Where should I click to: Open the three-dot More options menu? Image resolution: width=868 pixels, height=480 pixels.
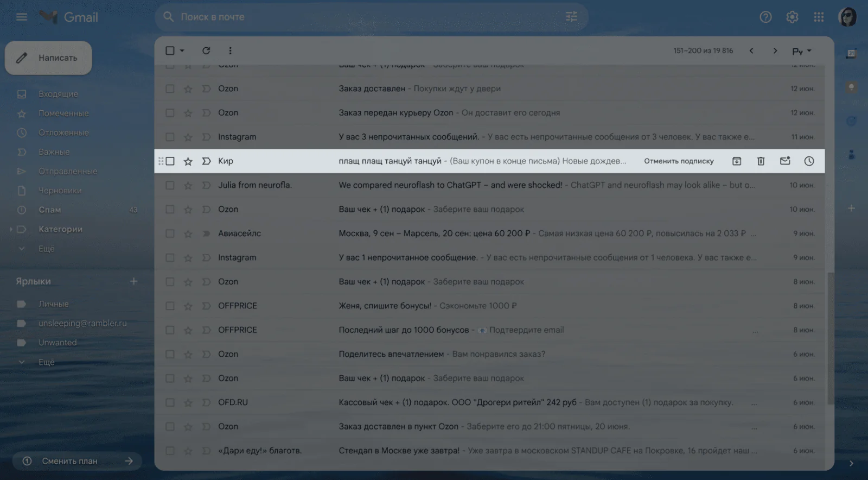click(230, 50)
